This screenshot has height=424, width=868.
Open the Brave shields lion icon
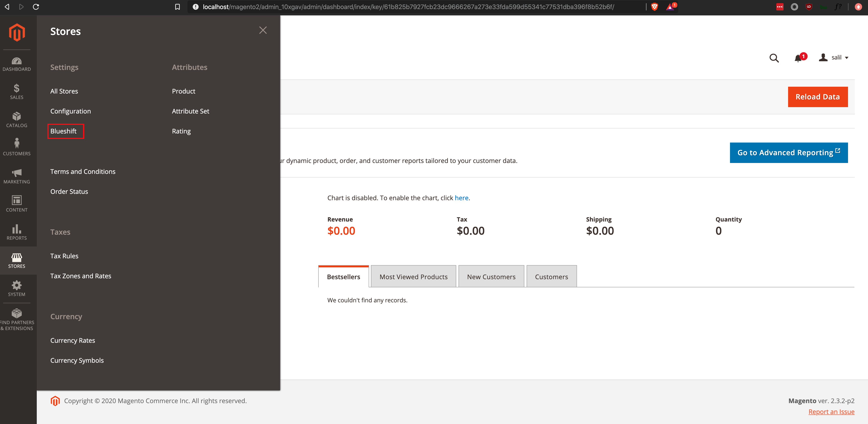[x=654, y=7]
